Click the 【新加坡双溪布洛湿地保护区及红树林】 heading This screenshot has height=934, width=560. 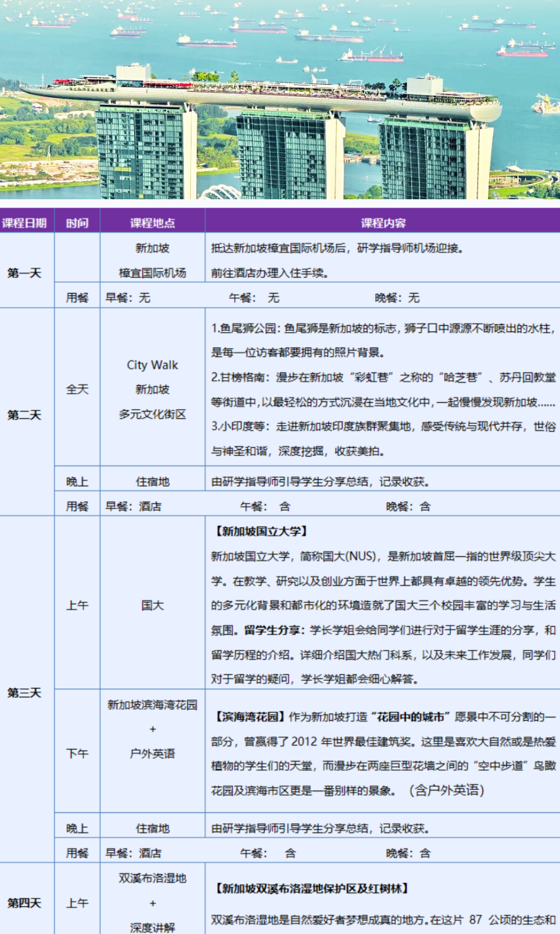tap(311, 888)
